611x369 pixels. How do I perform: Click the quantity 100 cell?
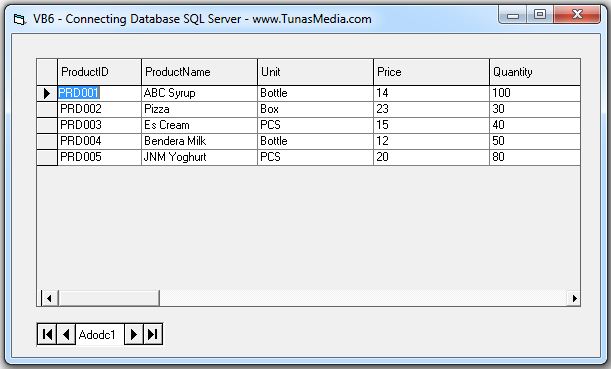point(535,94)
